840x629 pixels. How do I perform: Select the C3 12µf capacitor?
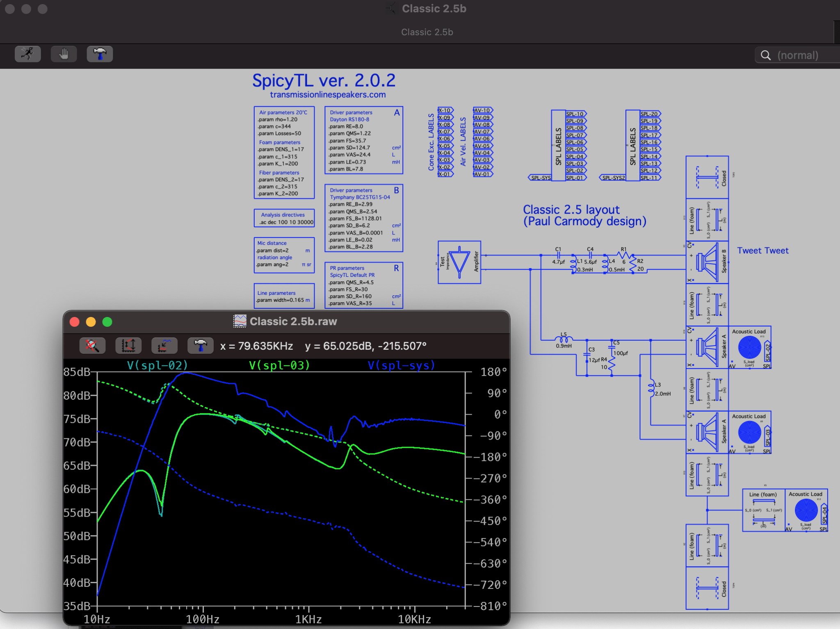[587, 355]
